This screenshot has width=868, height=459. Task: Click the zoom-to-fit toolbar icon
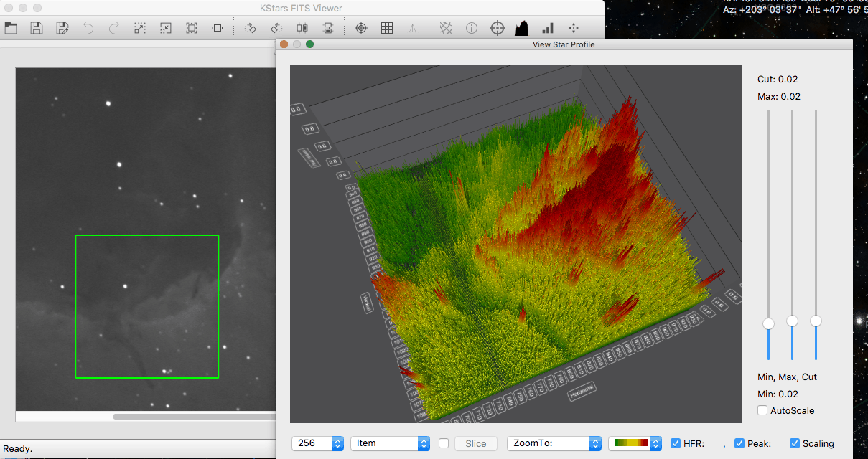pyautogui.click(x=192, y=28)
